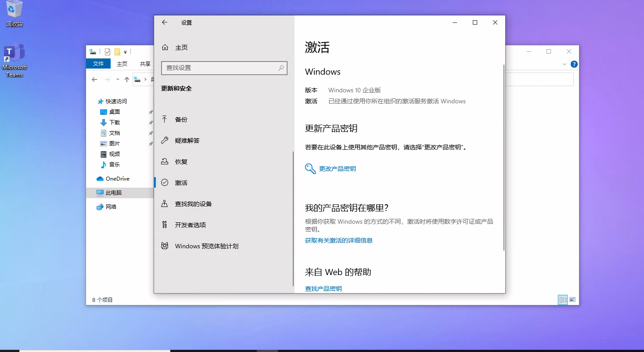Screen dimensions: 644x352
Task: Select 图片 in Explorer navigation pane
Action: tap(115, 143)
